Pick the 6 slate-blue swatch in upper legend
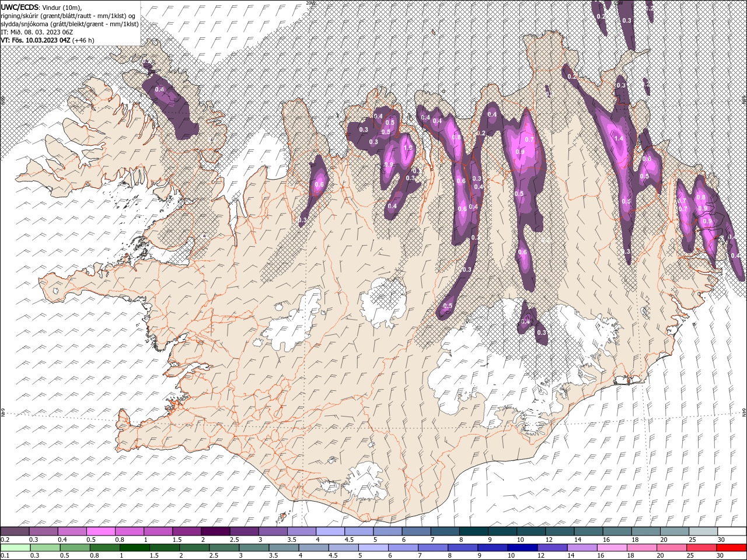This screenshot has height=560, width=747. [416, 531]
